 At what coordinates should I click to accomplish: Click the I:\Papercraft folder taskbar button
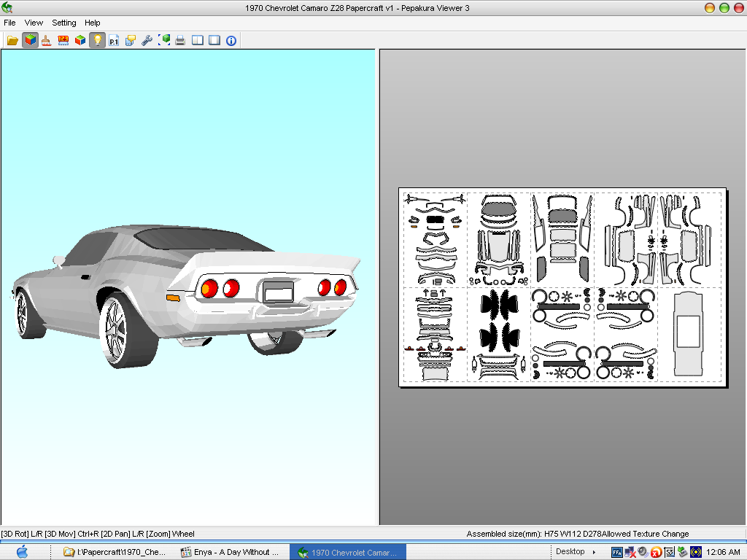coord(115,552)
